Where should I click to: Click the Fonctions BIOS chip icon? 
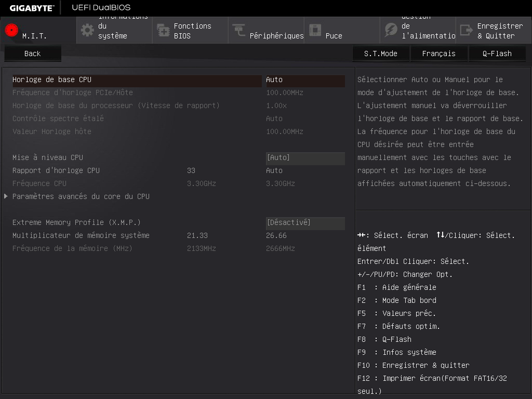(163, 30)
